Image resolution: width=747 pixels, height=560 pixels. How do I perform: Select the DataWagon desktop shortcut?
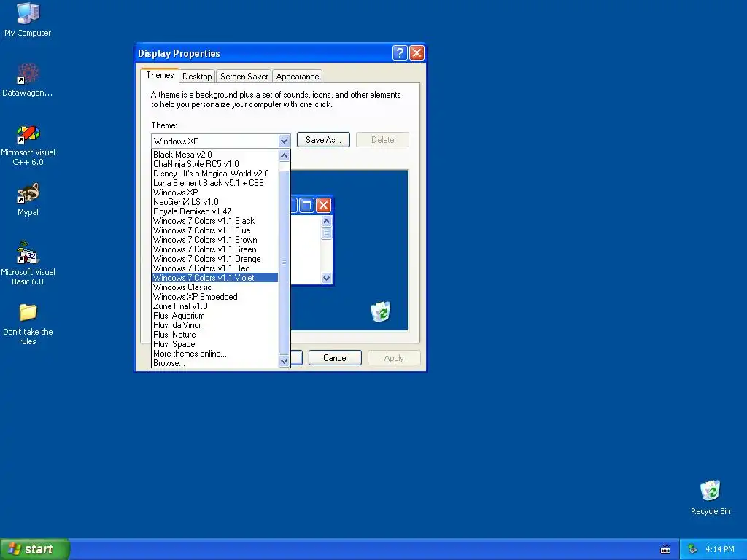pyautogui.click(x=28, y=79)
